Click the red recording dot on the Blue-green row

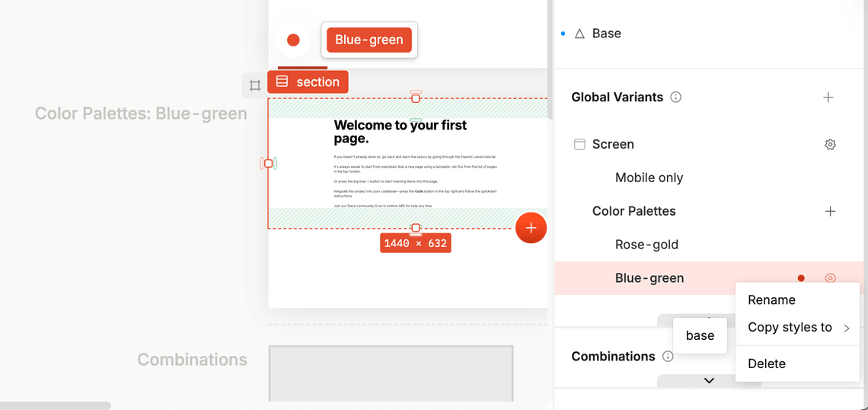click(801, 278)
